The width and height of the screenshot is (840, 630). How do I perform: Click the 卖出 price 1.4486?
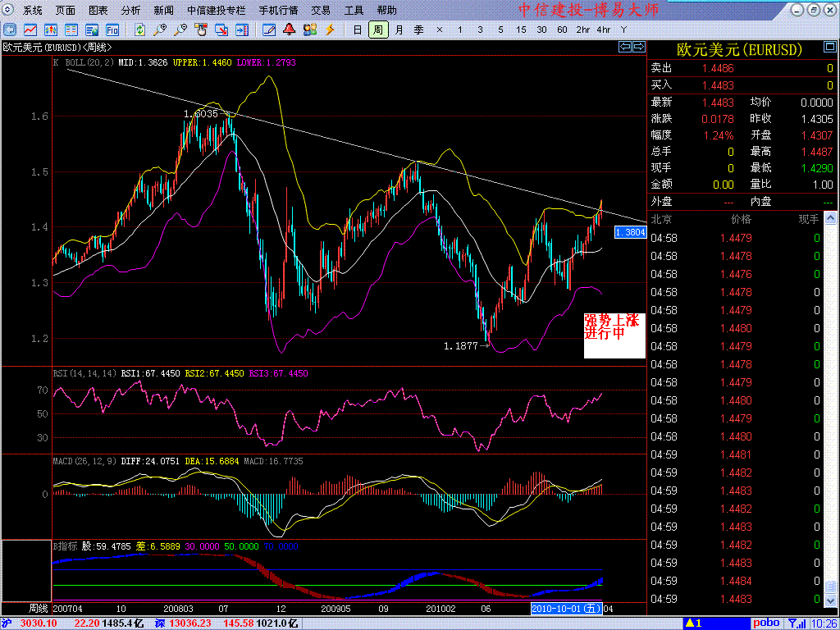tap(719, 68)
